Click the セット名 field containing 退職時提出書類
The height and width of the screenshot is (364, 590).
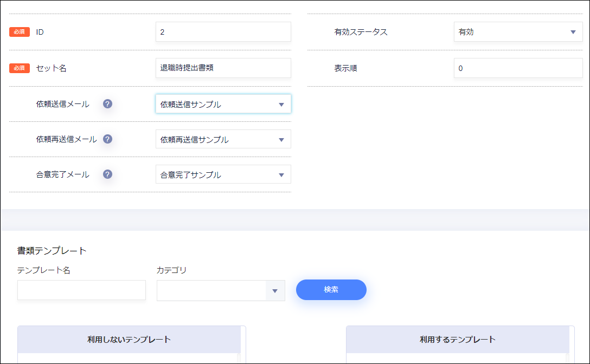pos(223,68)
